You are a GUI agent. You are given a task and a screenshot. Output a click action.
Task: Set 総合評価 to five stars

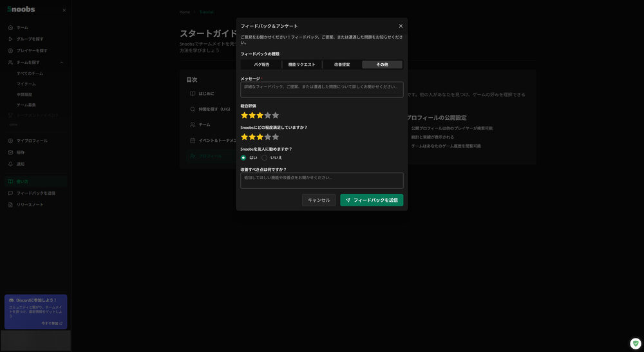click(x=276, y=115)
